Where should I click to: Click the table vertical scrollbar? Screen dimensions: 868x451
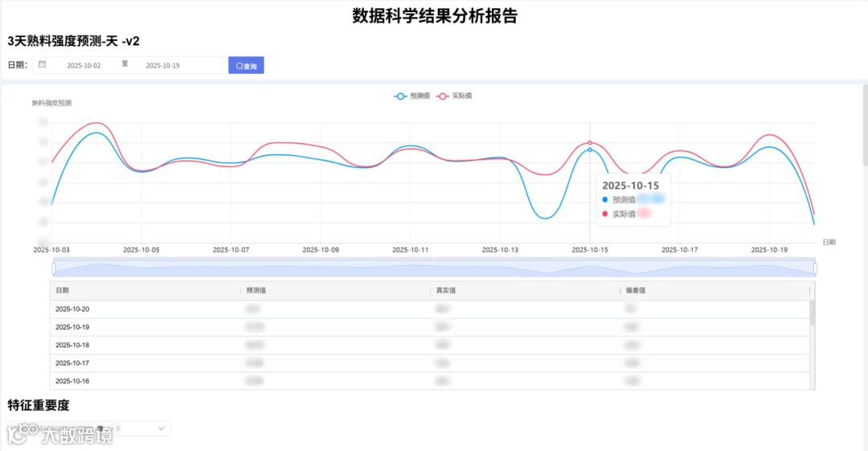tap(812, 314)
